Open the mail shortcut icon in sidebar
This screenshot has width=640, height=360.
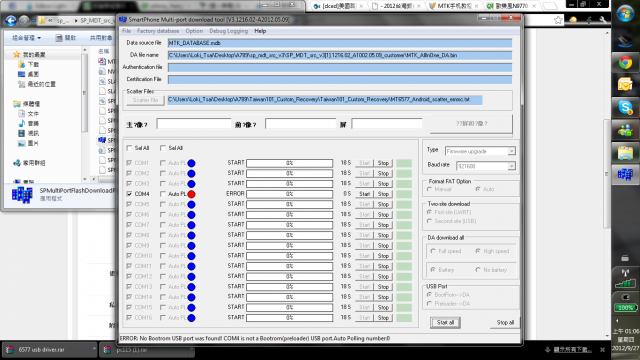tap(625, 84)
